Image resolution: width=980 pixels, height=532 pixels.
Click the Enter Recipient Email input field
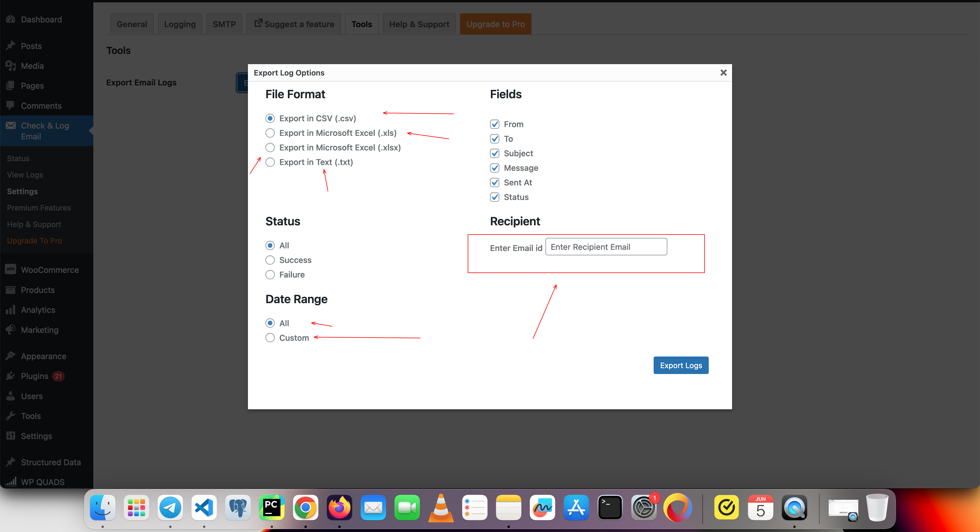pos(606,247)
